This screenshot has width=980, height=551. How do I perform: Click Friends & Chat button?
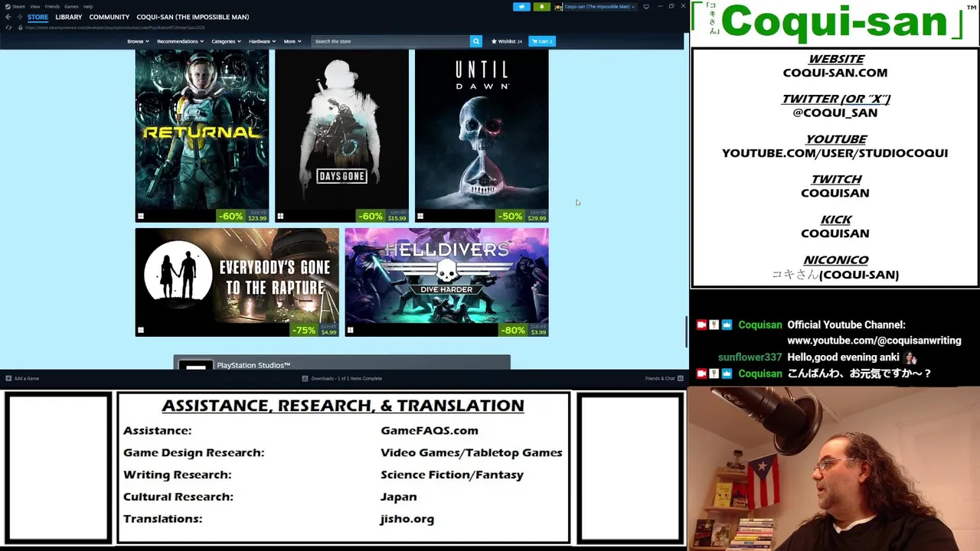[664, 378]
